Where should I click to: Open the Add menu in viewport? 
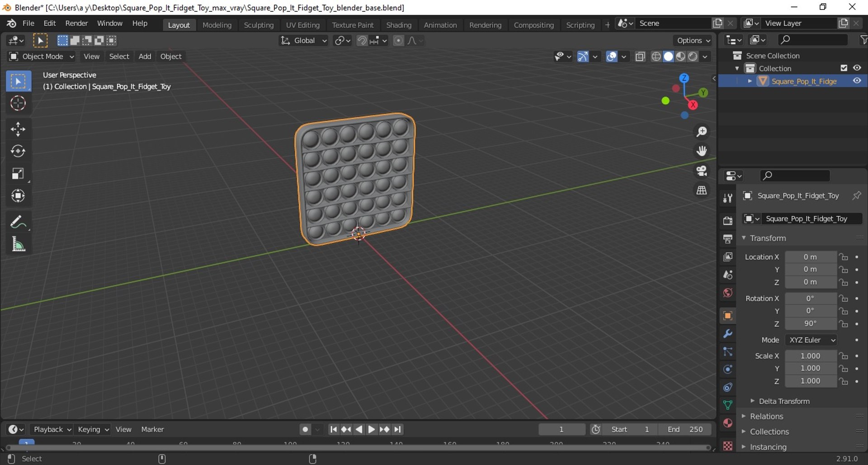click(145, 57)
